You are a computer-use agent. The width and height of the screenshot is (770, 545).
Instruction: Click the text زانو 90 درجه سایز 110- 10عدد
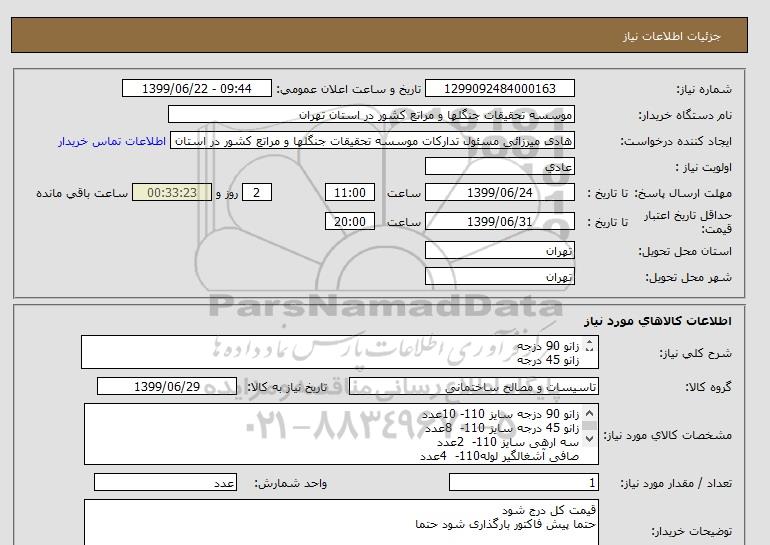point(500,414)
